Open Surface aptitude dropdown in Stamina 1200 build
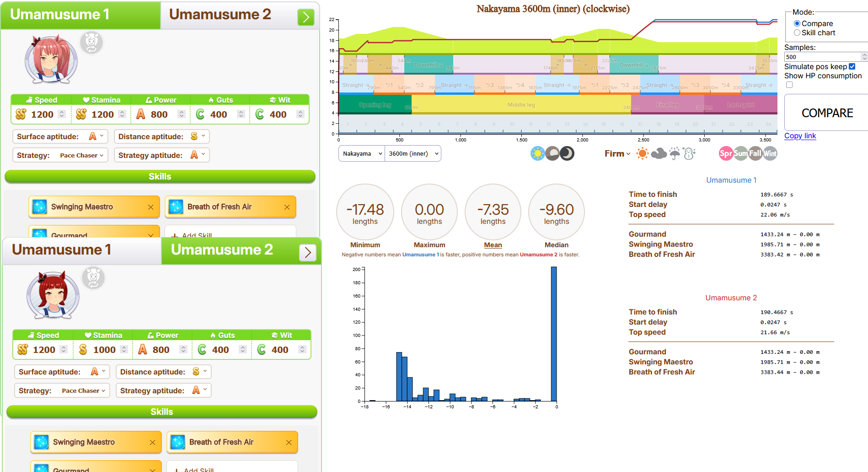The image size is (868, 472). [x=60, y=136]
